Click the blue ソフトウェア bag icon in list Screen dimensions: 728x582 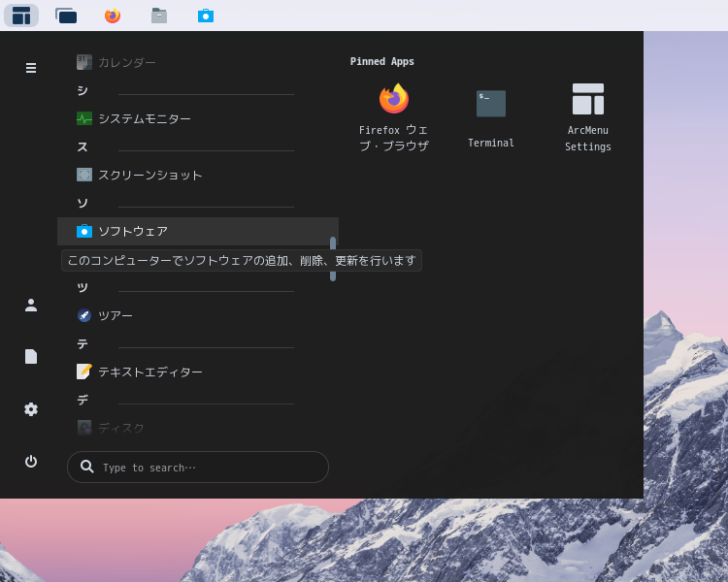point(84,231)
